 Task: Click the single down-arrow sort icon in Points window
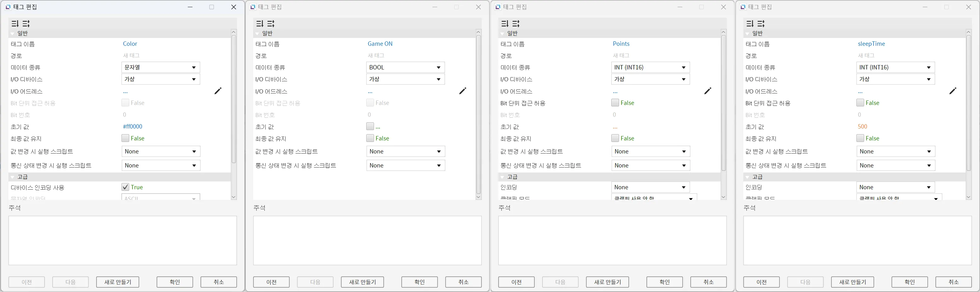click(x=505, y=24)
